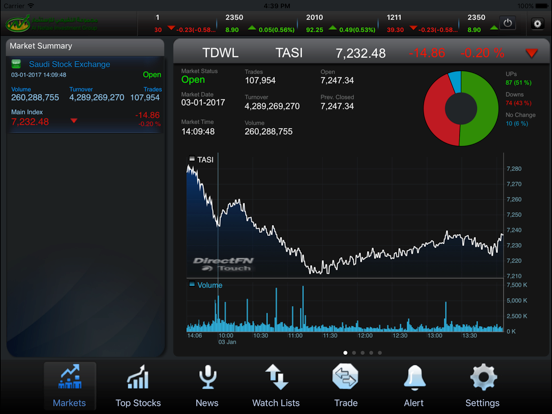Open the News tab
Image resolution: width=552 pixels, height=414 pixels.
207,386
